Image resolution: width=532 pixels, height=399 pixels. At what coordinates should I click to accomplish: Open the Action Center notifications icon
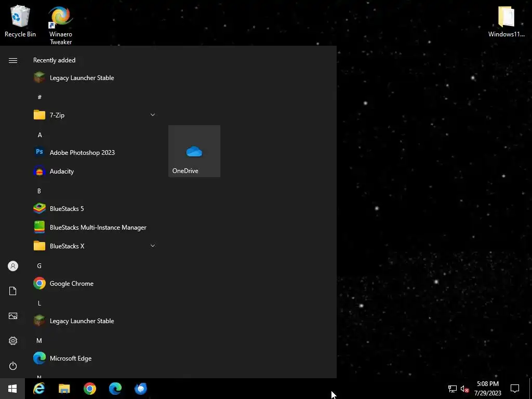click(515, 389)
